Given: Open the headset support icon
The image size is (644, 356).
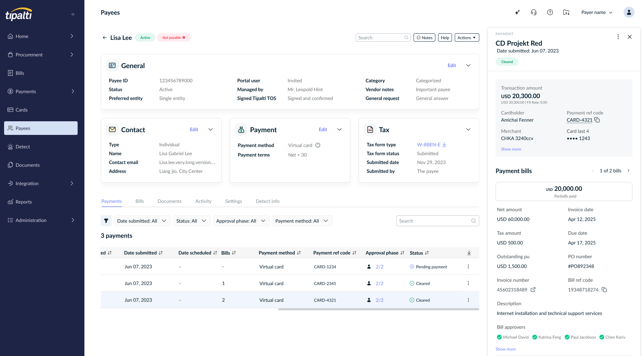Looking at the screenshot, I should 534,13.
